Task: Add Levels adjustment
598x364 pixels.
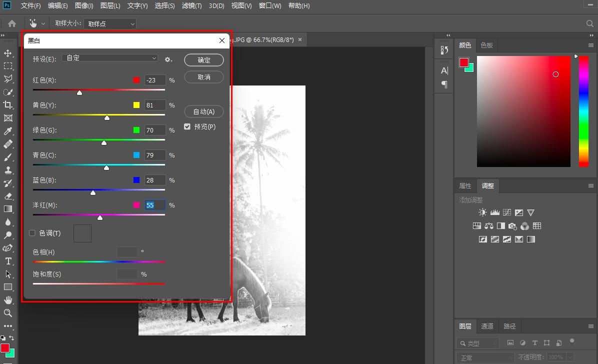Action: (x=494, y=212)
